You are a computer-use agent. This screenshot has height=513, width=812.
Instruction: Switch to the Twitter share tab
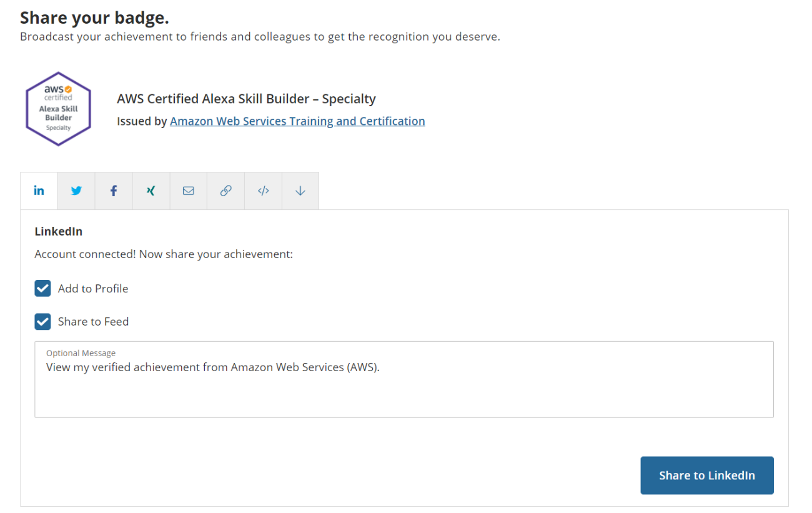[76, 191]
